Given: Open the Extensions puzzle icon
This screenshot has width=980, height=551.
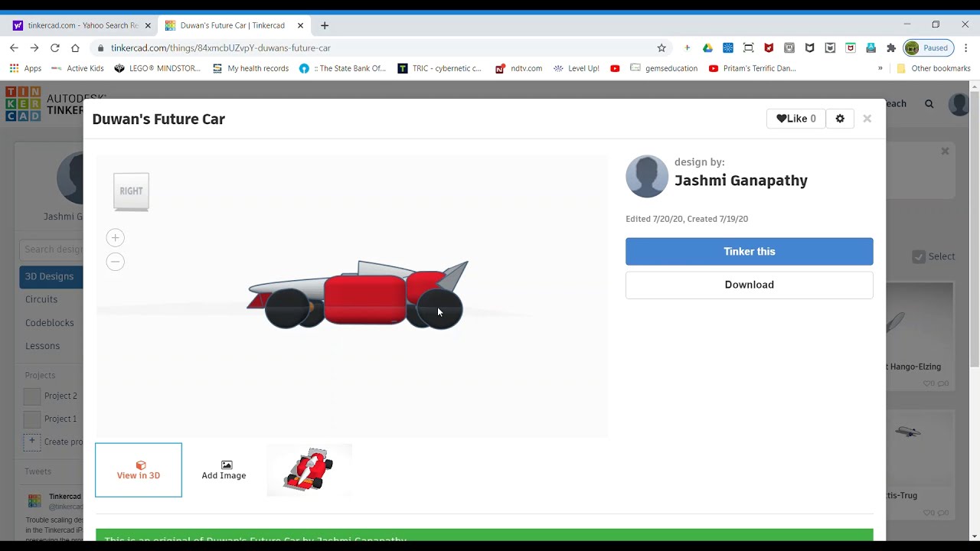Looking at the screenshot, I should click(891, 47).
